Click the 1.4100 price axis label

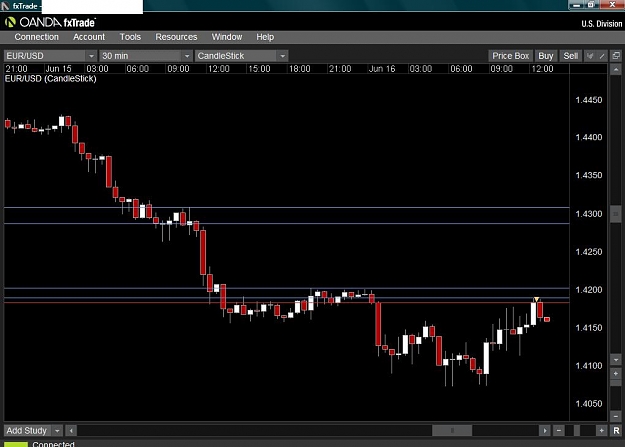[x=589, y=366]
